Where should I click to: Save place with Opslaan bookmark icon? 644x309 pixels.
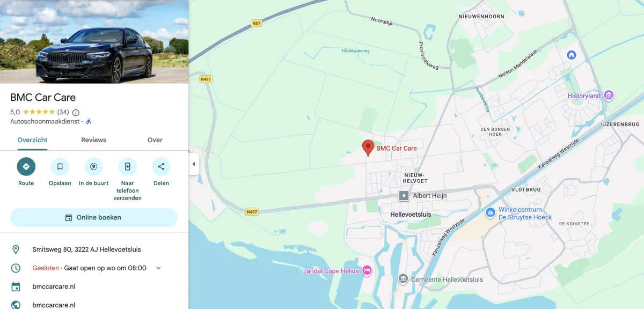[60, 167]
